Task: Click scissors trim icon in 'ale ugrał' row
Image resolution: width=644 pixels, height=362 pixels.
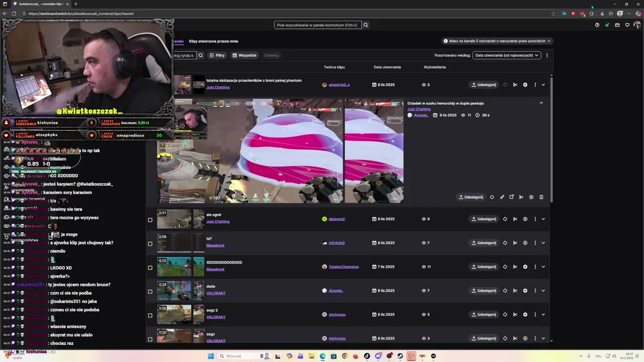Action: (x=515, y=219)
